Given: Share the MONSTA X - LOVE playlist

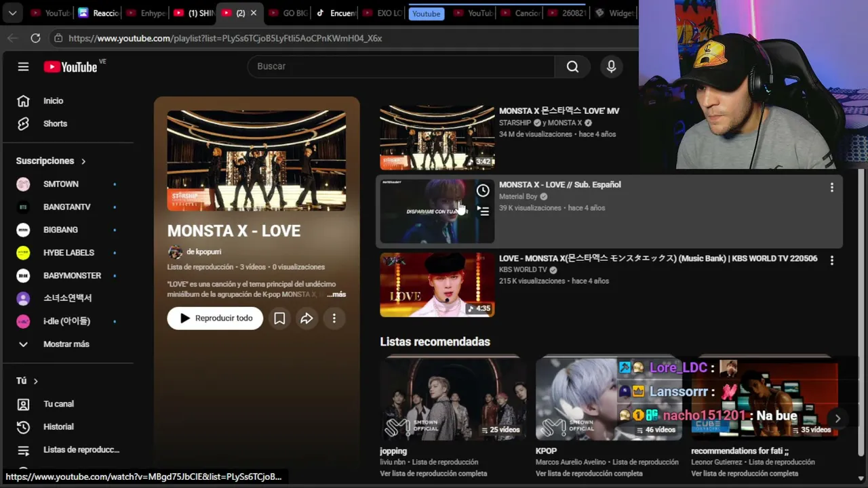Looking at the screenshot, I should [307, 319].
